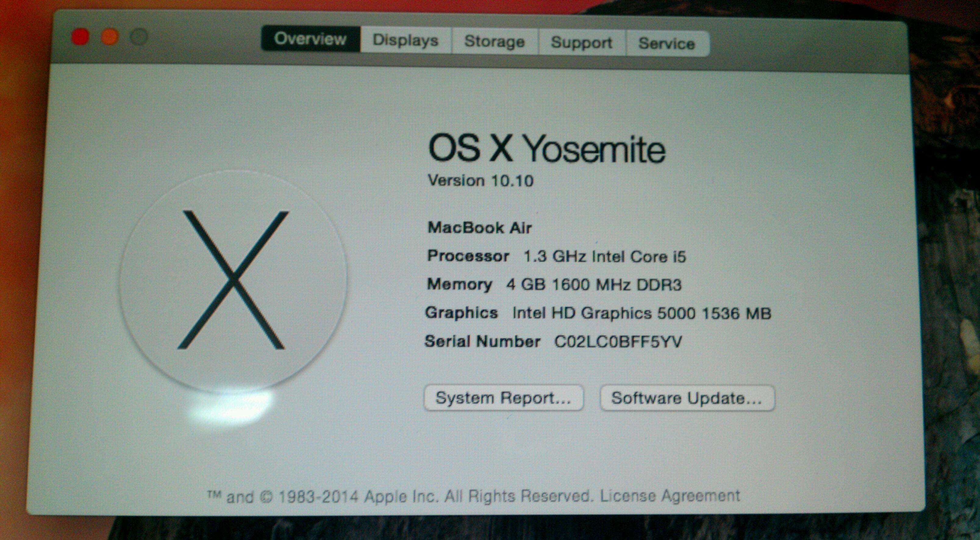Click the MacBook Air model name
The height and width of the screenshot is (540, 980).
tap(480, 228)
